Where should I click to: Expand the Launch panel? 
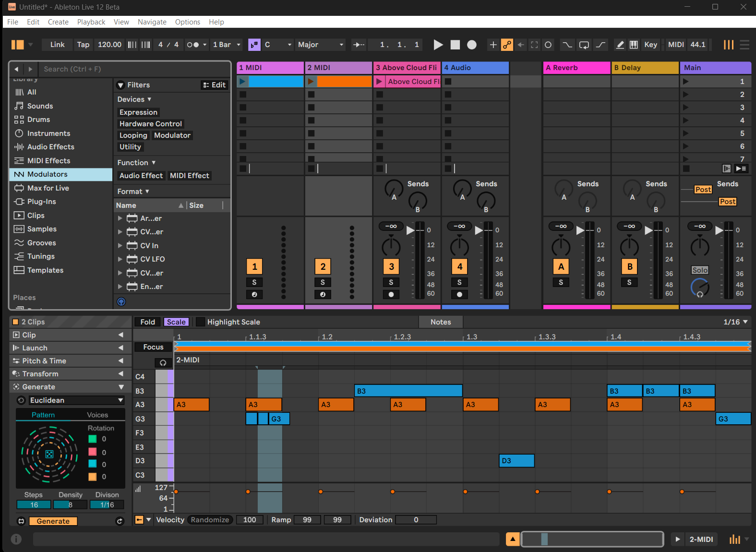(x=121, y=348)
